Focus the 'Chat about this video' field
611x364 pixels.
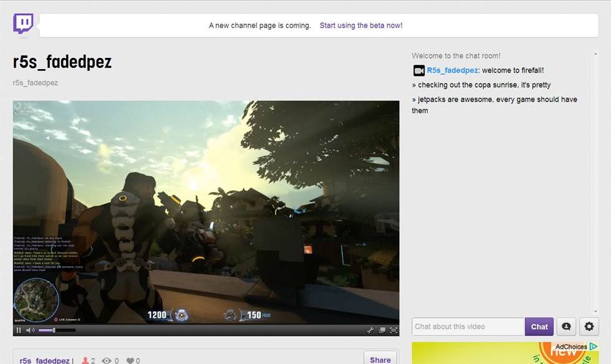click(x=468, y=327)
